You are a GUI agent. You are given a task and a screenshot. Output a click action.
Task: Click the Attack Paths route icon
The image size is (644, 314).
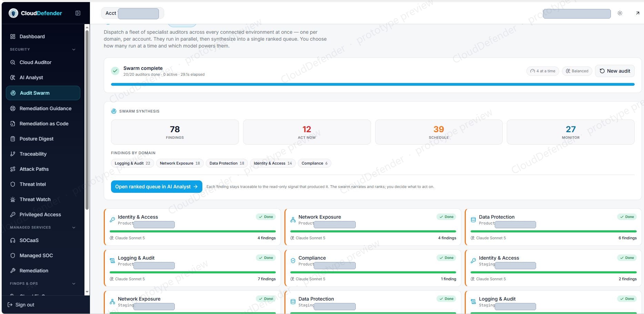point(13,169)
